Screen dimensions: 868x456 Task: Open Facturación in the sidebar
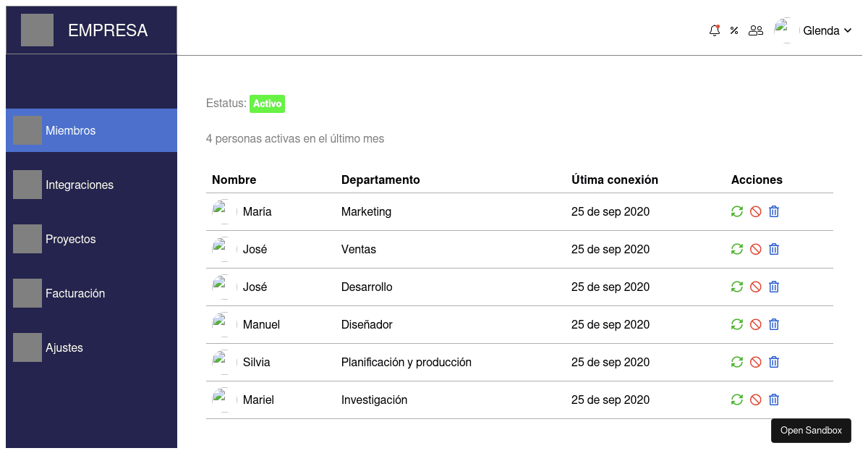[91, 293]
